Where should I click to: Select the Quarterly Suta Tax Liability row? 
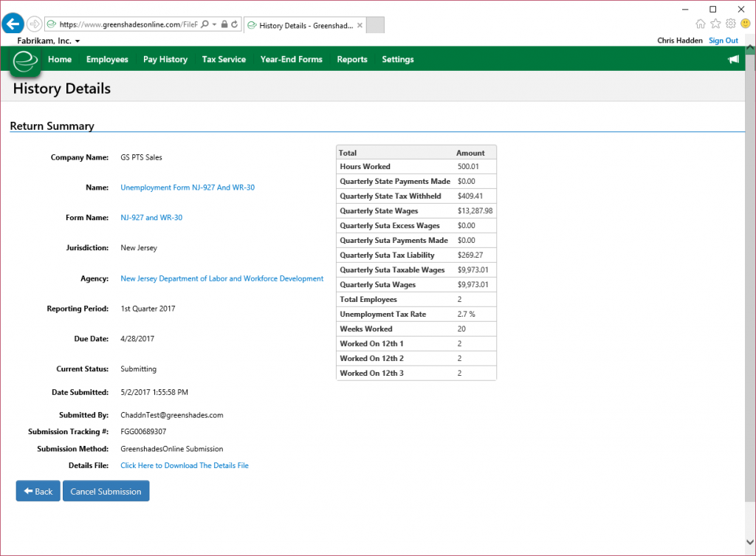pyautogui.click(x=416, y=255)
